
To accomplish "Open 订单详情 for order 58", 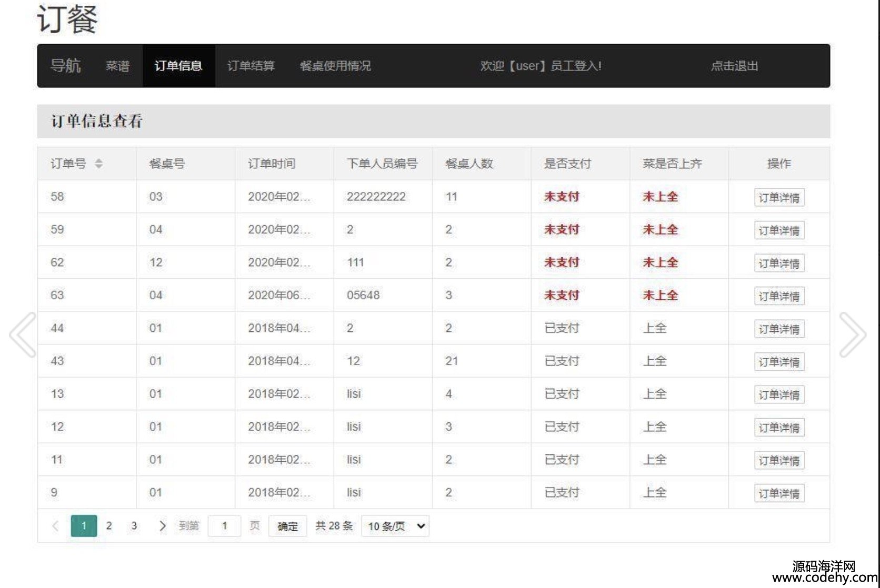I will click(x=779, y=198).
